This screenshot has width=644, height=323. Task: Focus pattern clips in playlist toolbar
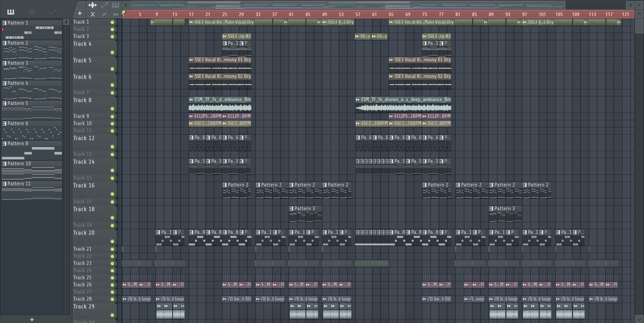click(x=115, y=5)
